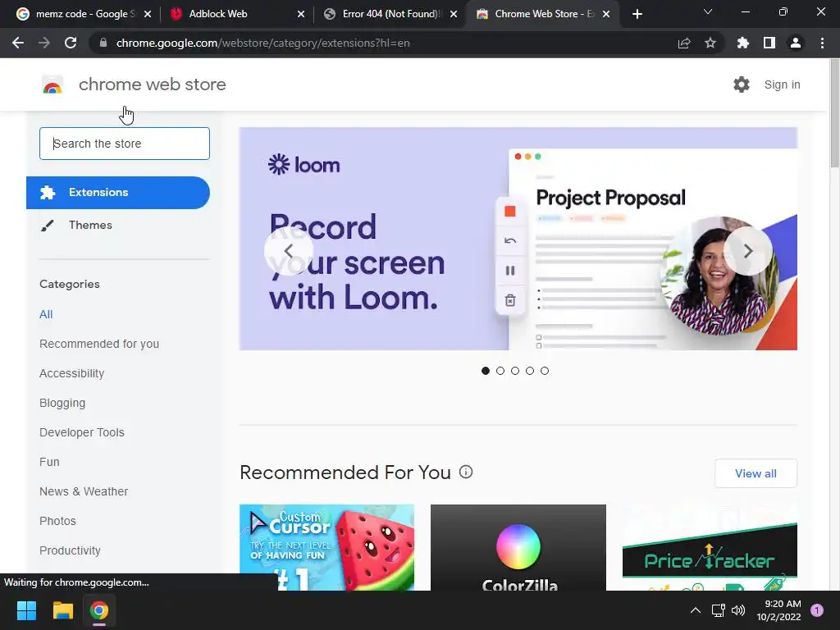
Task: Show hidden system tray icons
Action: coord(696,610)
